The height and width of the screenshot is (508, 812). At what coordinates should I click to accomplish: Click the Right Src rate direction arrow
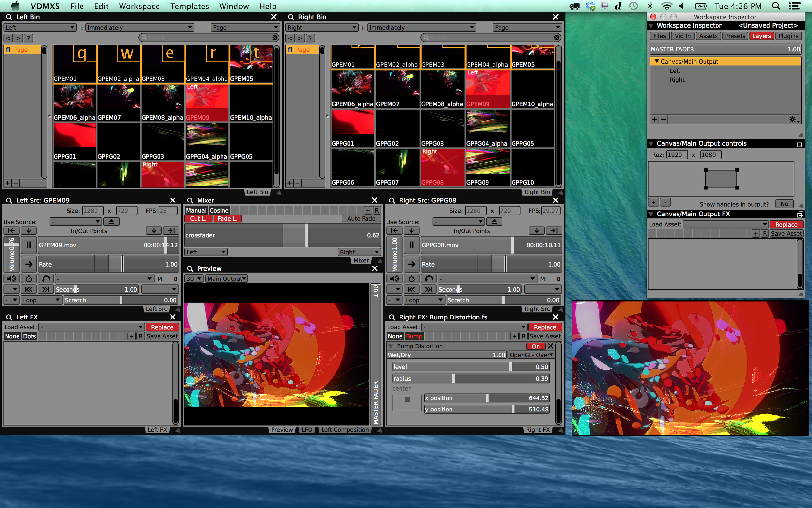[x=412, y=264]
